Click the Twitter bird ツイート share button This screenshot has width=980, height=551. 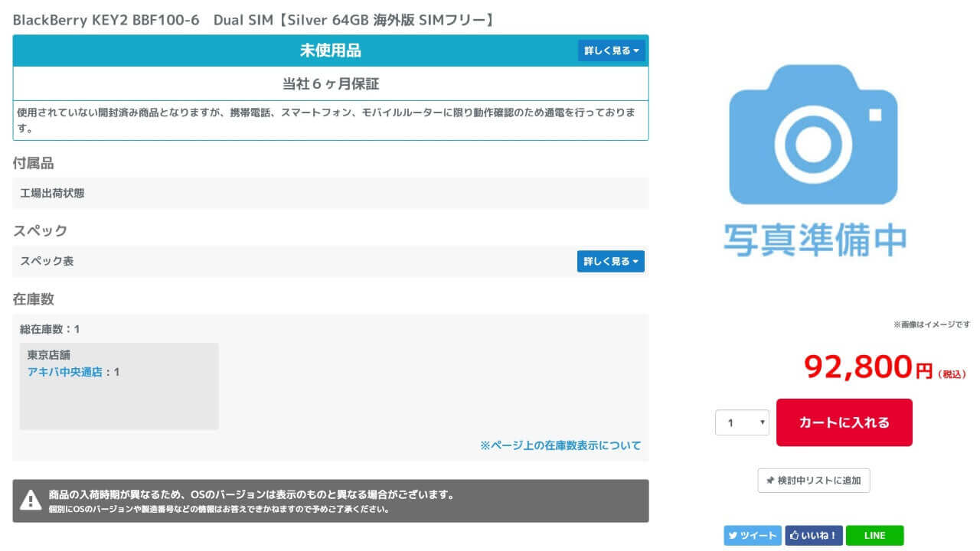click(x=752, y=536)
